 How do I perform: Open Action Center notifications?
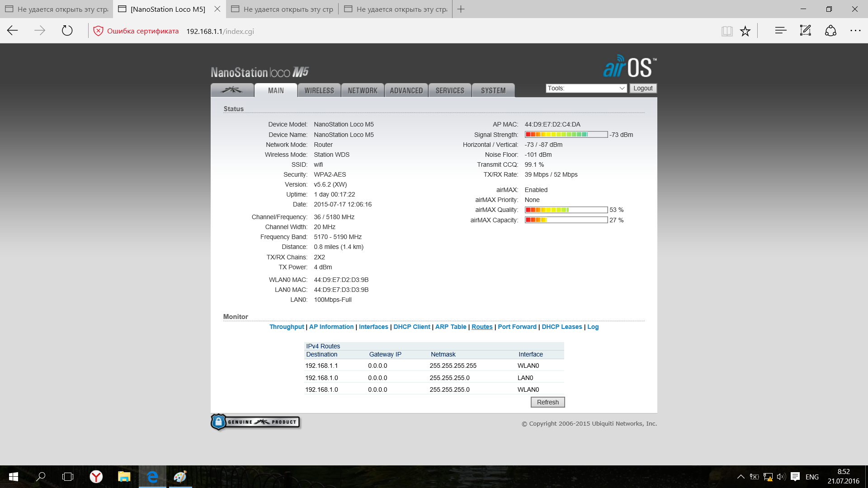[795, 477]
